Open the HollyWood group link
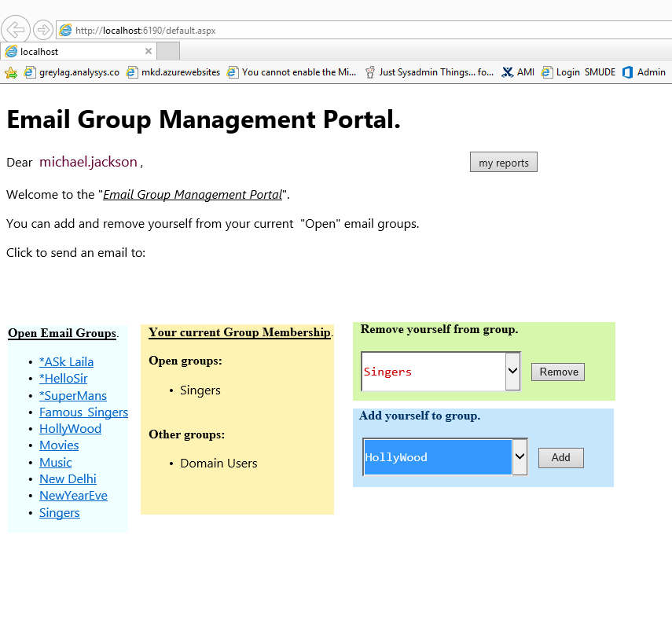Viewport: 672px width, 634px height. tap(70, 429)
